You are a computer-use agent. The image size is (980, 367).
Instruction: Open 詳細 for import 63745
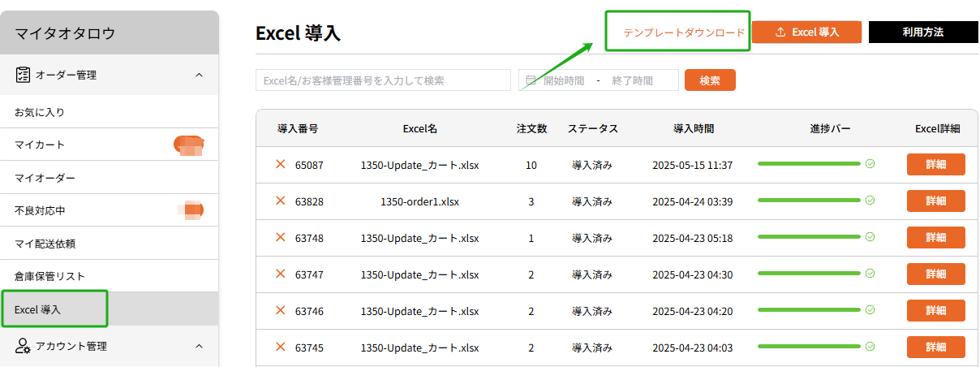coord(935,347)
